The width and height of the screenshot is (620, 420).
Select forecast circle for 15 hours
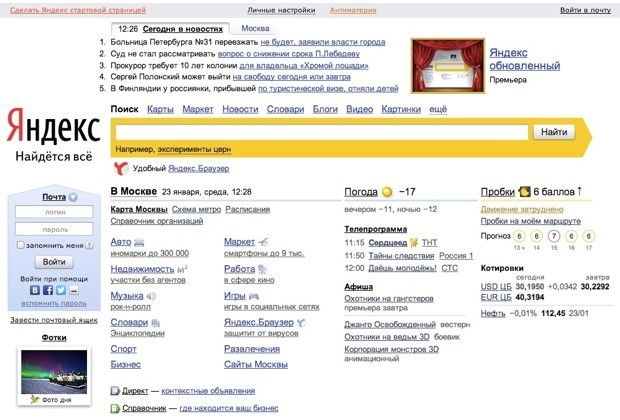(x=554, y=236)
